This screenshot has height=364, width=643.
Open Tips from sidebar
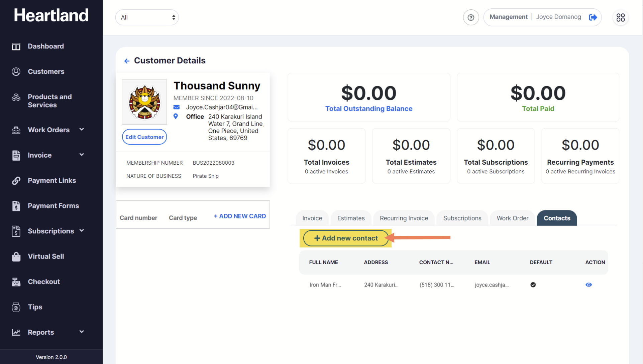tap(35, 307)
